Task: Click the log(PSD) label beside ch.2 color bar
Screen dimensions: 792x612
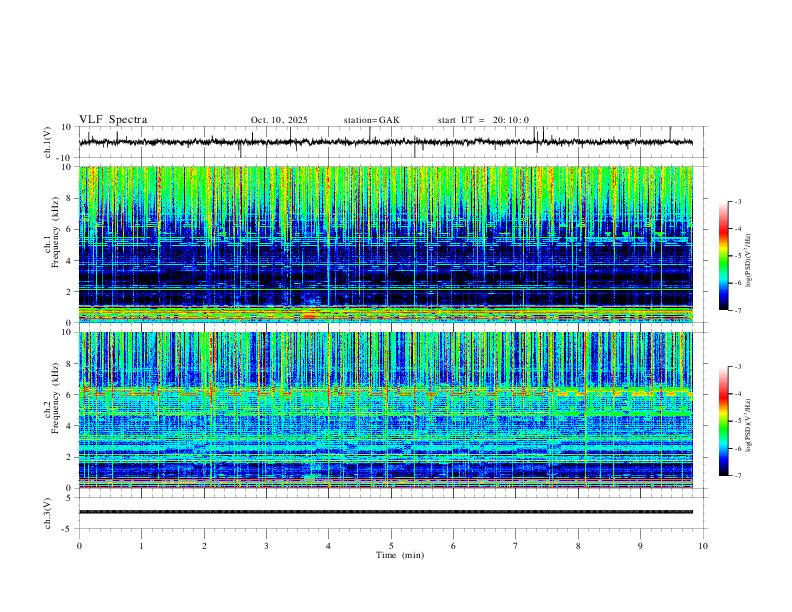Action: [749, 425]
